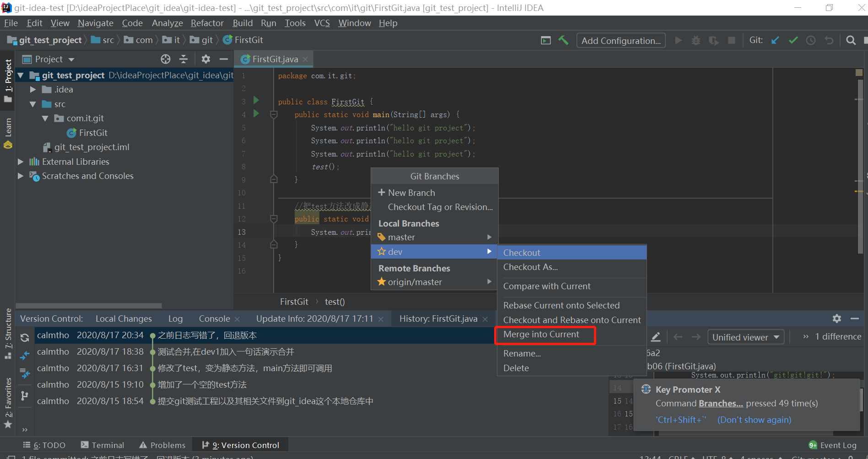
Task: Open the Event Log
Action: coord(833,445)
